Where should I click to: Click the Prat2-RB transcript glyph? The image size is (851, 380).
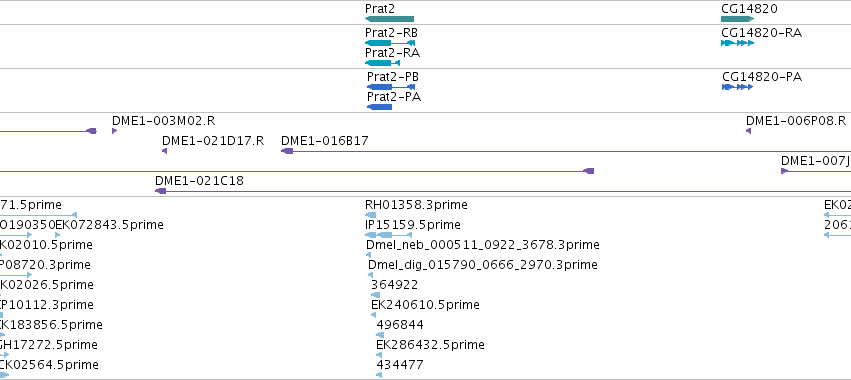(x=390, y=42)
